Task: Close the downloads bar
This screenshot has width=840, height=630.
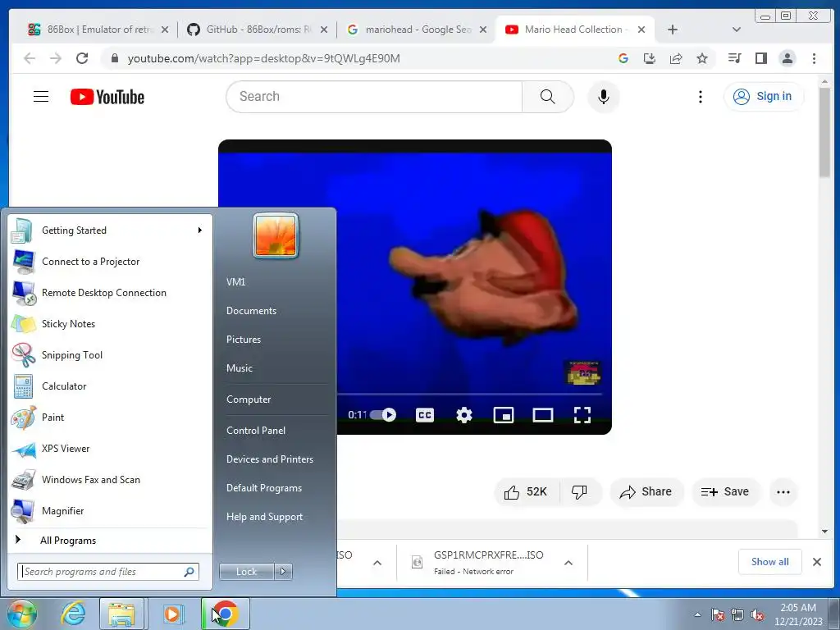Action: click(x=817, y=562)
